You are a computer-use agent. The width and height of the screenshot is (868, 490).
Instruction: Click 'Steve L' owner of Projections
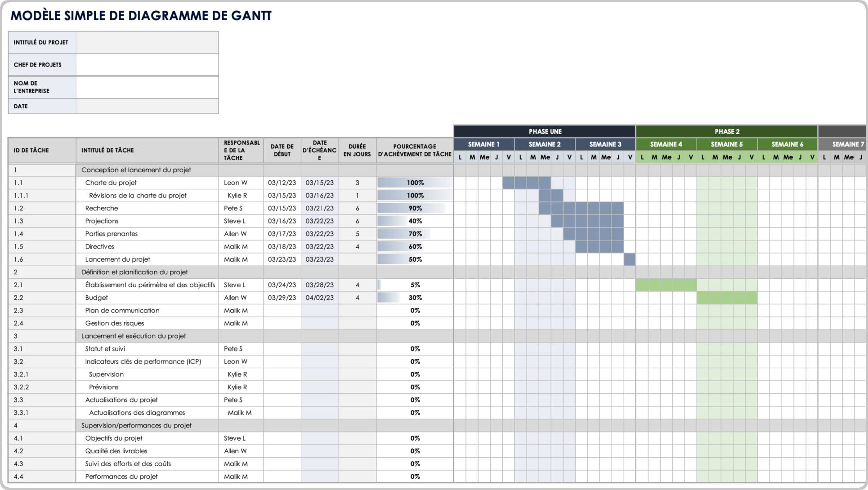tap(235, 221)
